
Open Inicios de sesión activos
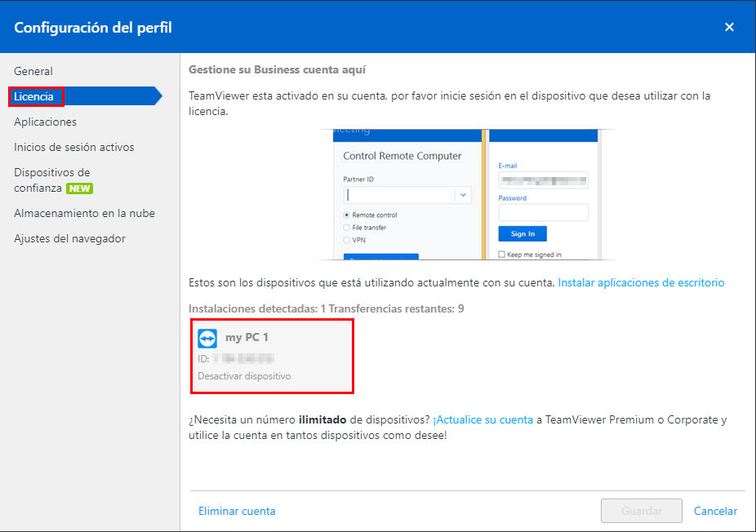74,147
